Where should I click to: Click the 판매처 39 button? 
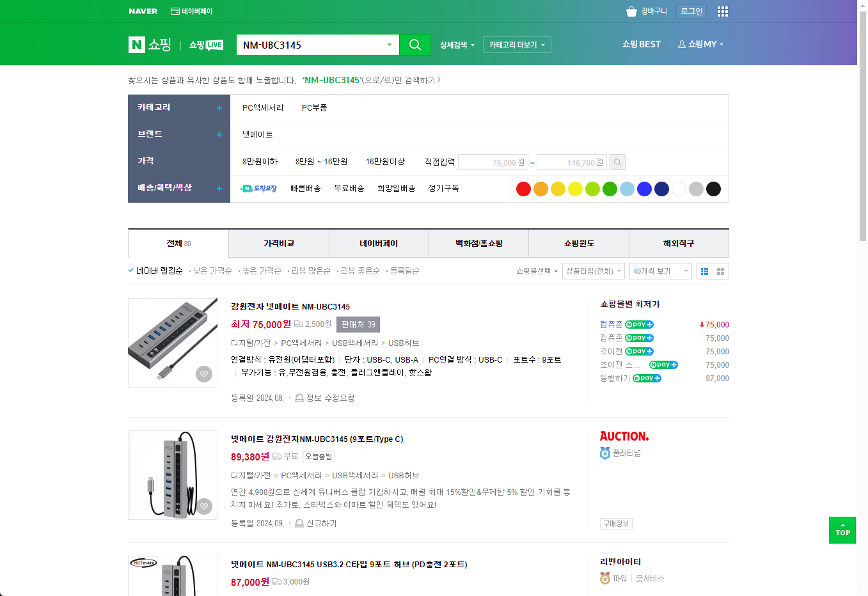click(x=358, y=325)
